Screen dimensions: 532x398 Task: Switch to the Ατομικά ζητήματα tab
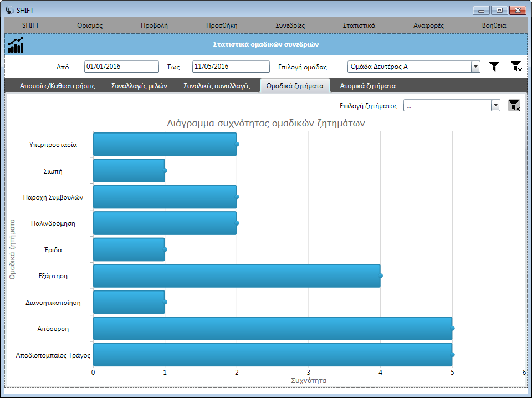click(368, 86)
